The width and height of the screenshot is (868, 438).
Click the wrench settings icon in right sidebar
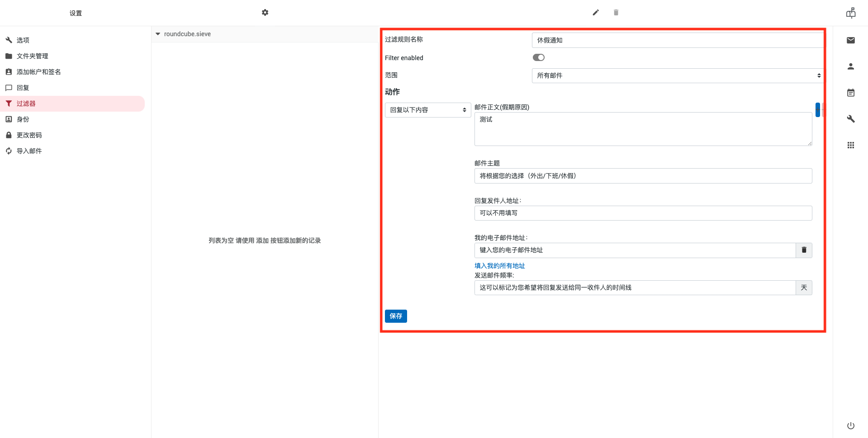point(850,119)
